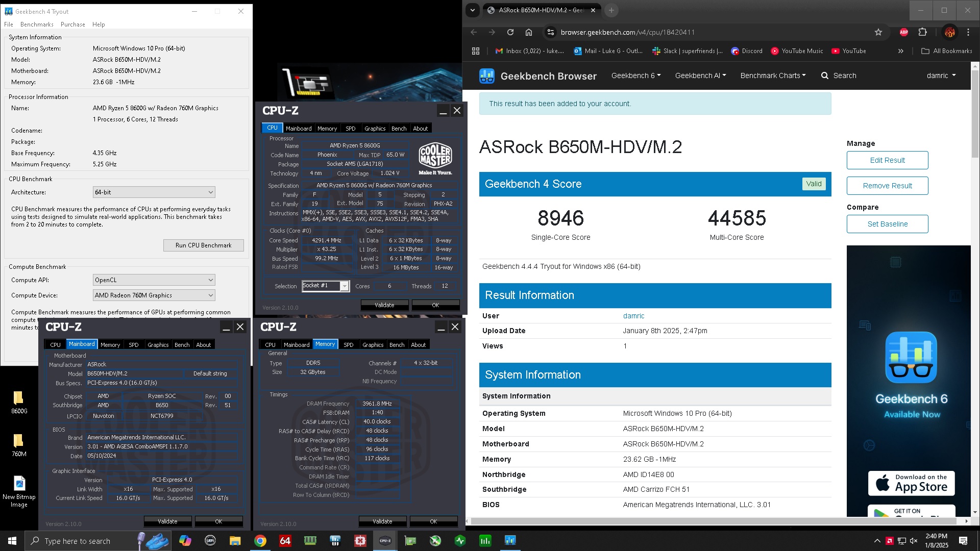Open the Benchmarks menu in Geekbench 4
980x551 pixels.
click(x=37, y=24)
